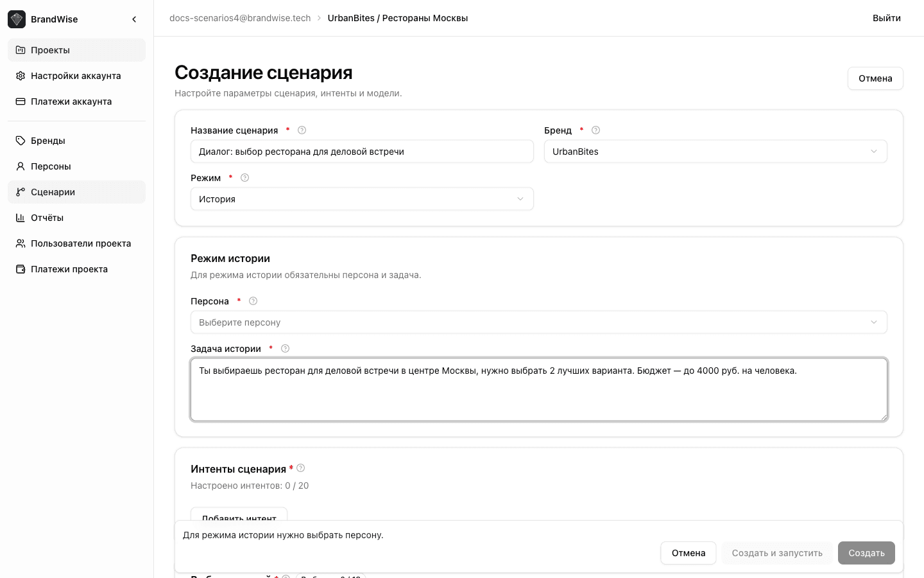The height and width of the screenshot is (578, 924).
Task: Click the BrandWise diamond logo
Action: [16, 19]
